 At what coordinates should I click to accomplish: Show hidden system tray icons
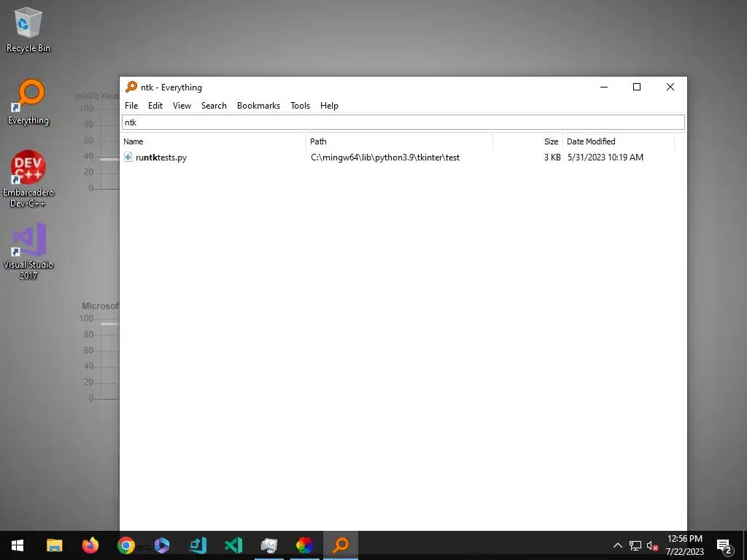(x=617, y=545)
